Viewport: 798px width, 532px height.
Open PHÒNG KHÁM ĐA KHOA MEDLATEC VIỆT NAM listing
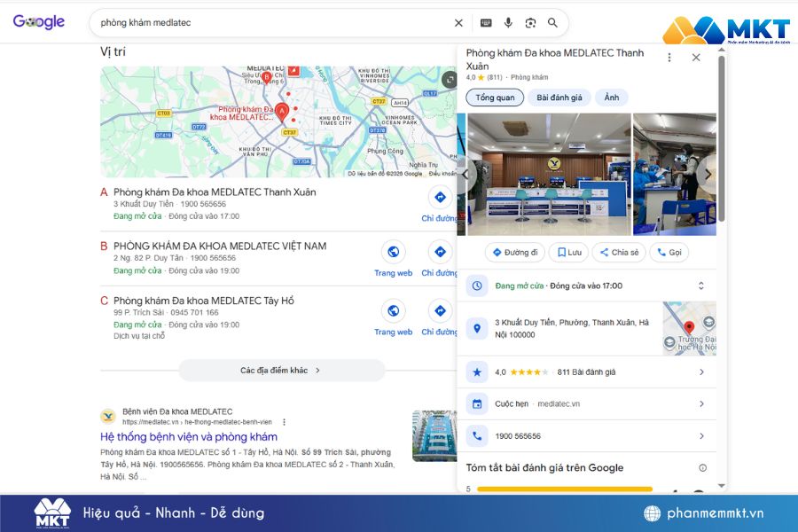tap(220, 246)
